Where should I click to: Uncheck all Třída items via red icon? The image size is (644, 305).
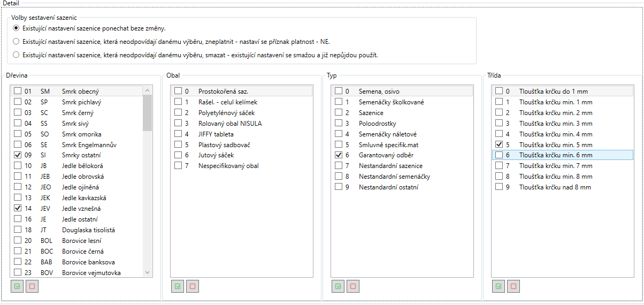pos(513,286)
